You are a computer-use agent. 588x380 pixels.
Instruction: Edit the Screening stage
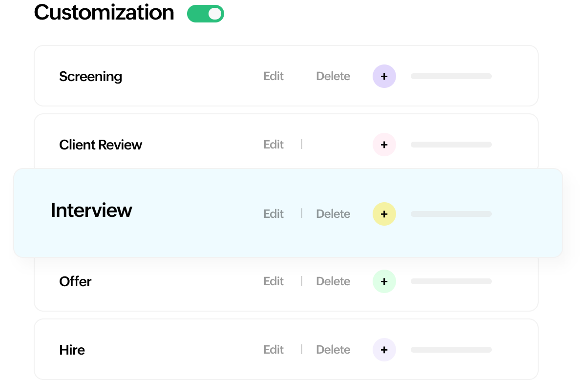point(273,76)
